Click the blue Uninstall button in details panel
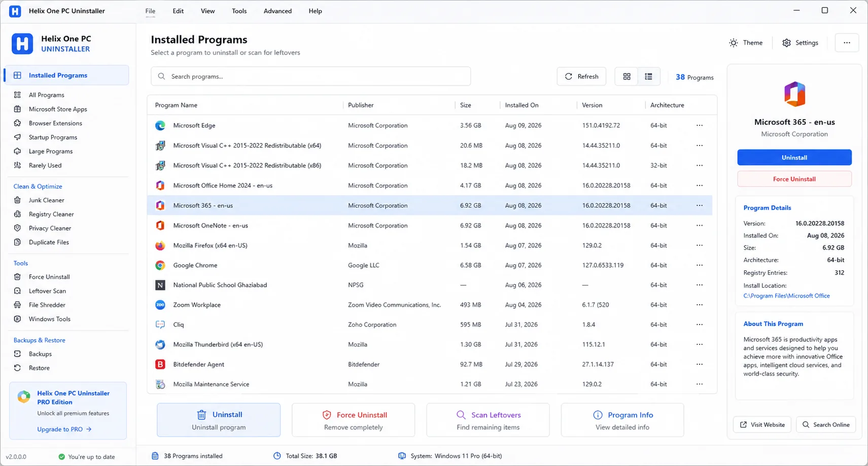The height and width of the screenshot is (466, 868). tap(794, 158)
